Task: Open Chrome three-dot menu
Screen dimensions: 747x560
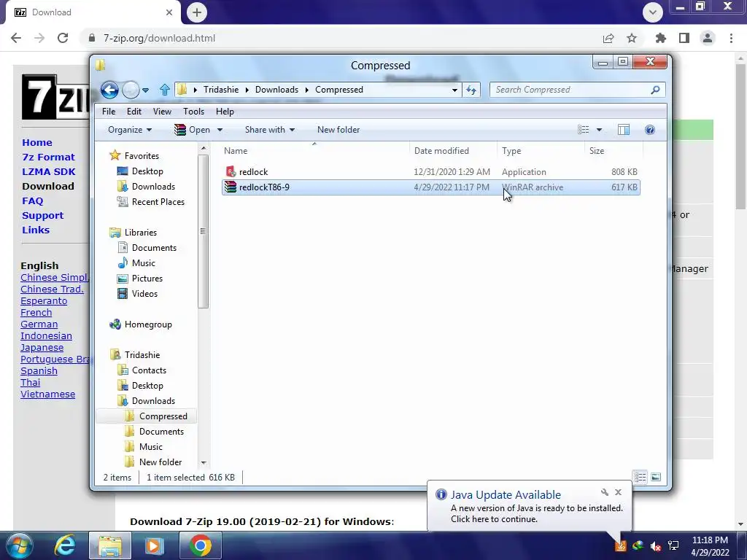Action: [x=731, y=38]
